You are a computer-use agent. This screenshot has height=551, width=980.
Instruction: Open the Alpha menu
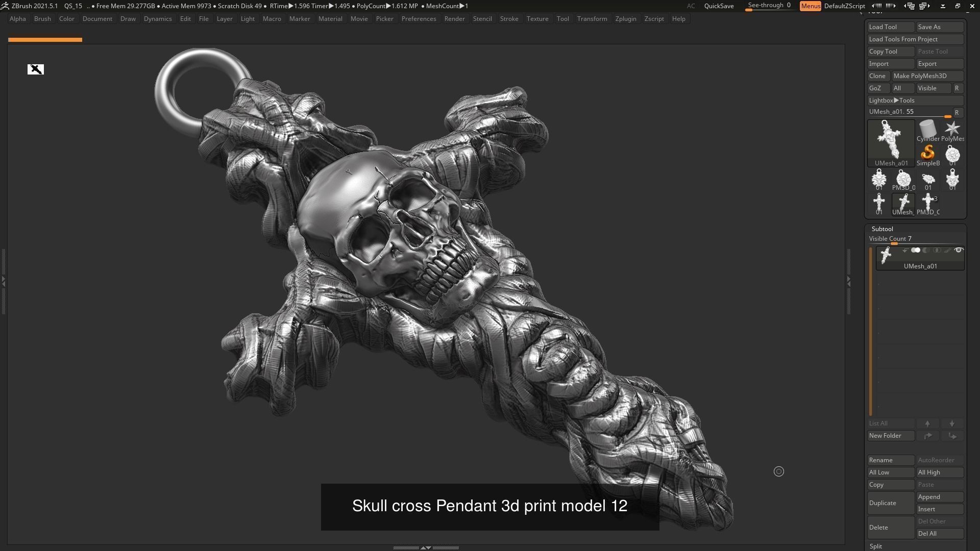pos(17,19)
